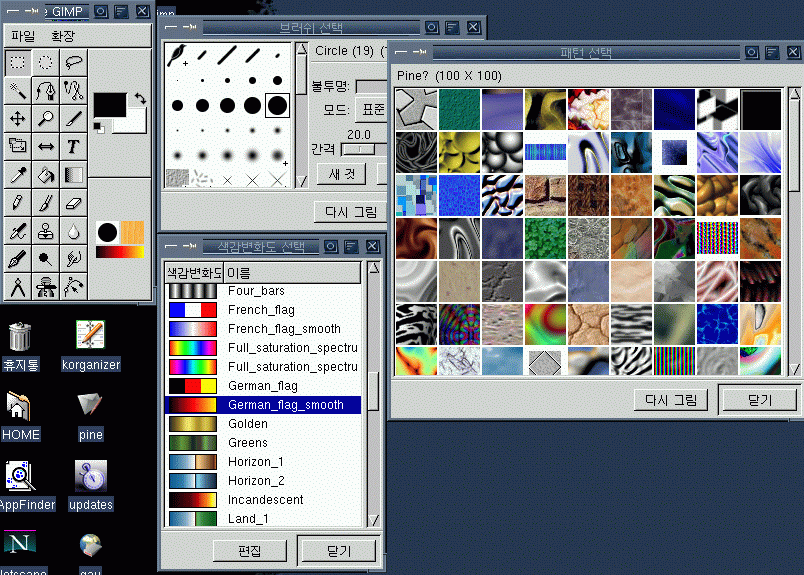Select the Text tool
Image resolution: width=804 pixels, height=575 pixels.
(73, 146)
